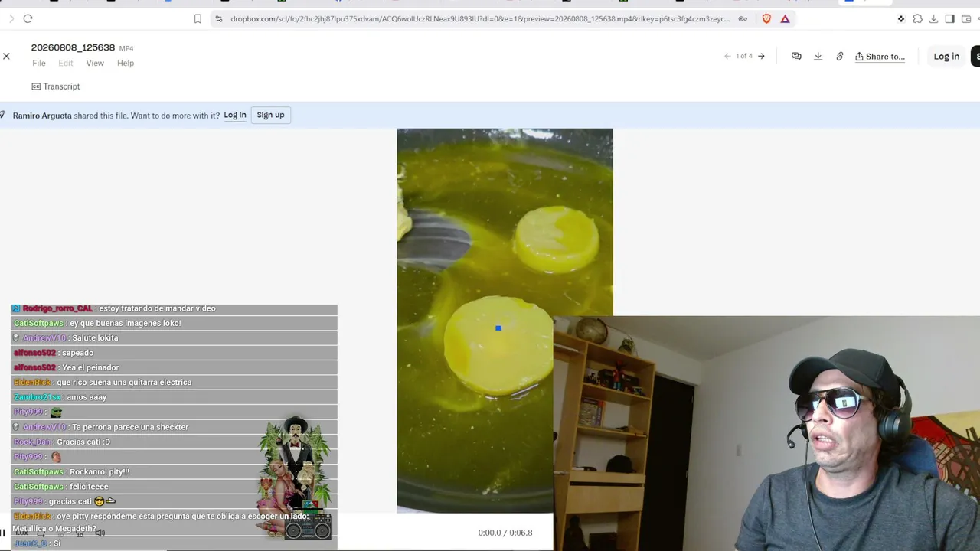Toggle the browser sidebar panel
Screen dimensions: 980x551
pyautogui.click(x=949, y=18)
